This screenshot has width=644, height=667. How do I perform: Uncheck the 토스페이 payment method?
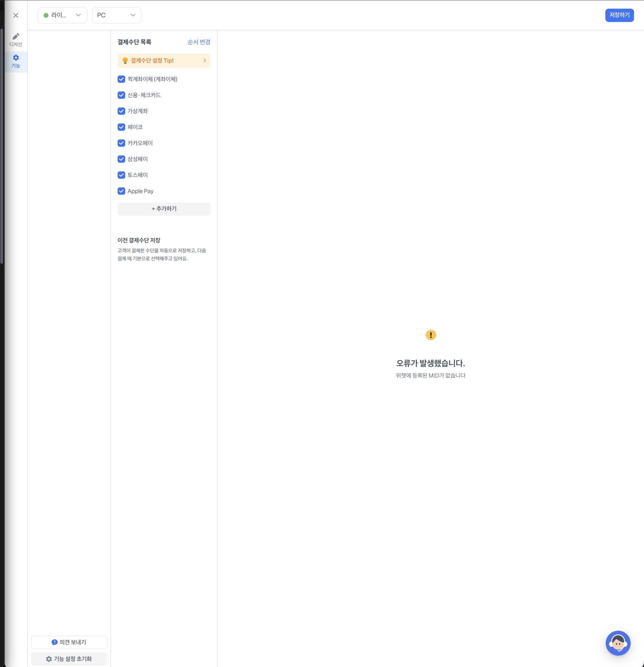pyautogui.click(x=122, y=175)
